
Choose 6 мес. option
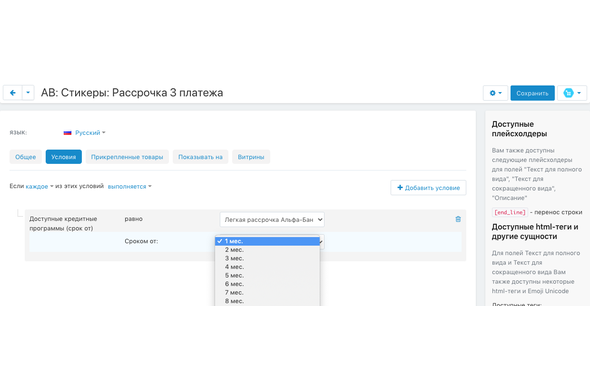pos(267,284)
